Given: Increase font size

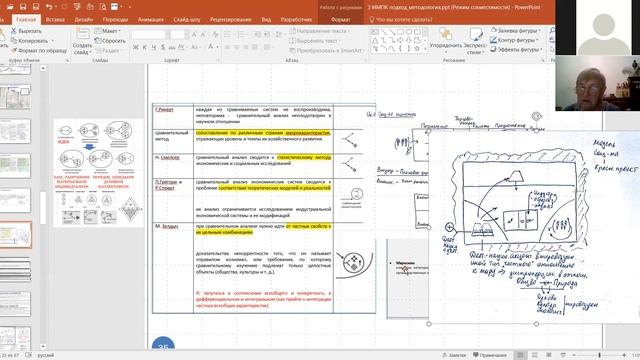Looking at the screenshot, I should click(x=195, y=35).
